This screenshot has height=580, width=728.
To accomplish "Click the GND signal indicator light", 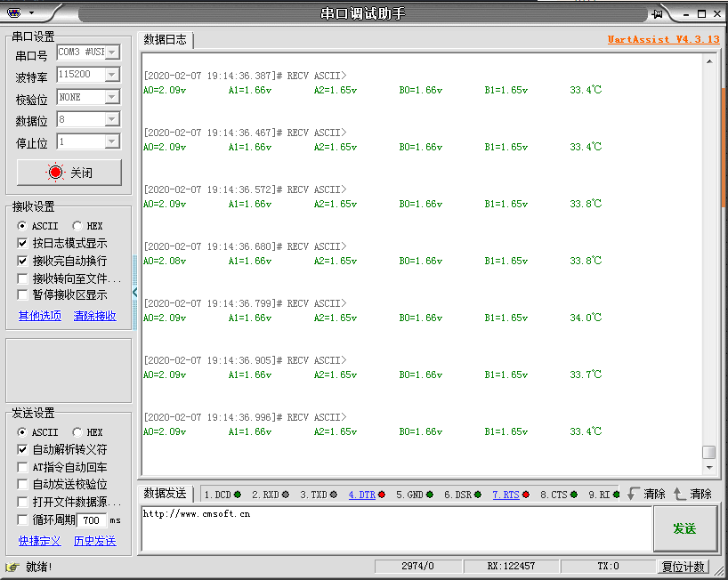I will (430, 495).
